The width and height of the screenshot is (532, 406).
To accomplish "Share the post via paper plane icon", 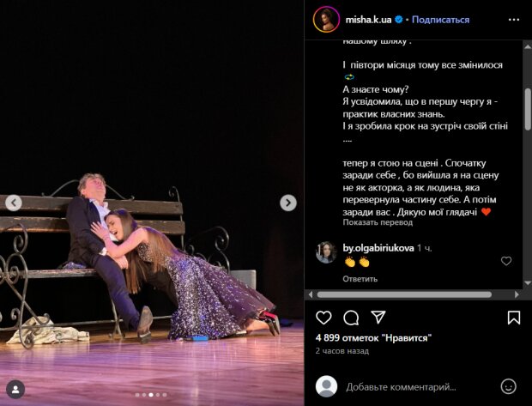I will pos(378,318).
